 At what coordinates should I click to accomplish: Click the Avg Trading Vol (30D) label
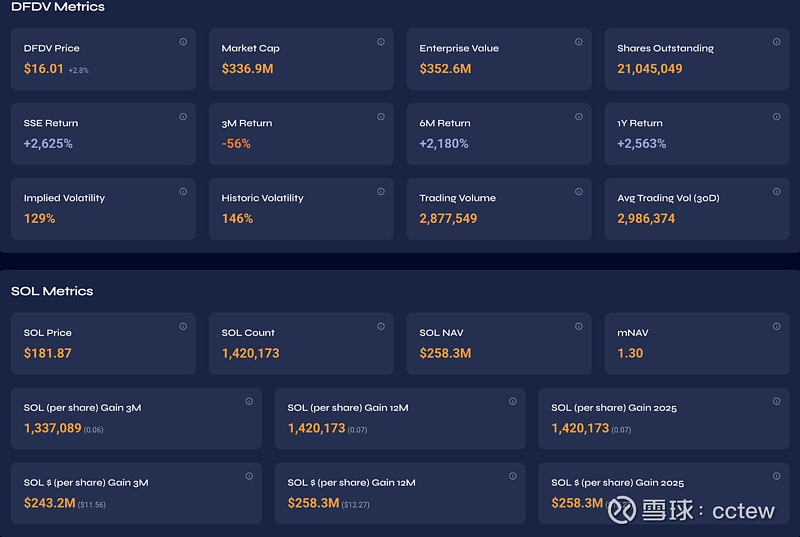coord(668,198)
